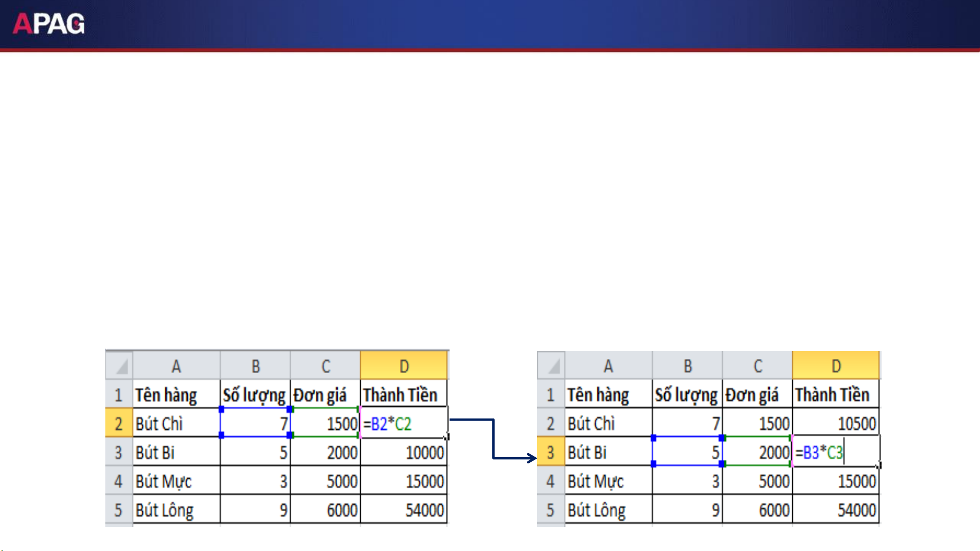Screen dimensions: 980x551
Task: Click the APAG logo
Action: coord(49,23)
